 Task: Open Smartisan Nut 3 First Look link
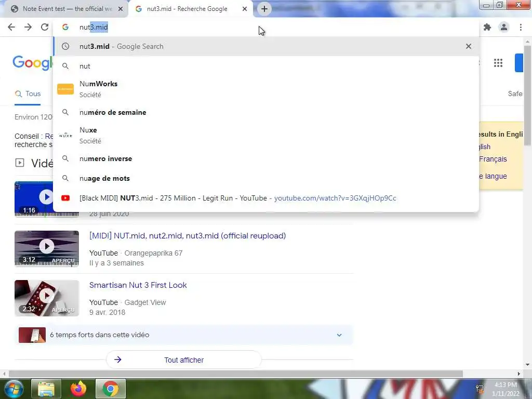point(138,285)
